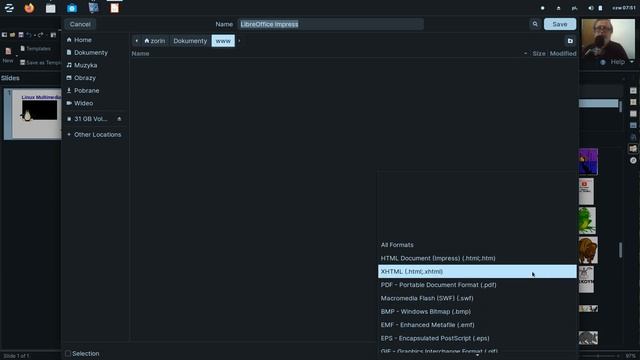This screenshot has width=640, height=360.
Task: Launch Firefox from the top panel
Action: tap(29, 8)
